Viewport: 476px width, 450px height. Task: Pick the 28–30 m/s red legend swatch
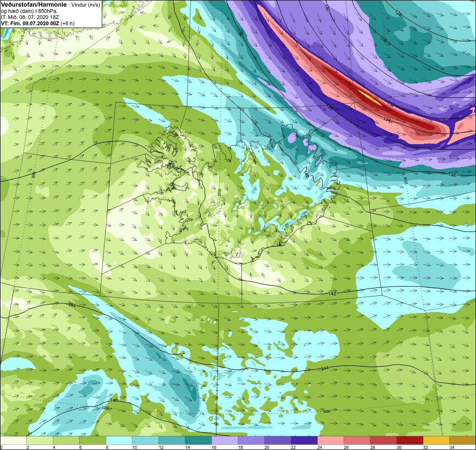click(x=383, y=440)
